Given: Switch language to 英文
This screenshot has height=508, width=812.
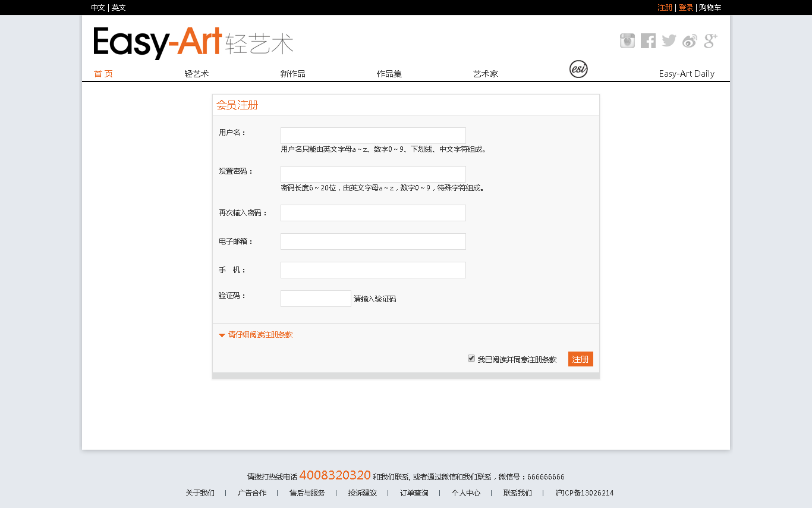Looking at the screenshot, I should pyautogui.click(x=119, y=8).
